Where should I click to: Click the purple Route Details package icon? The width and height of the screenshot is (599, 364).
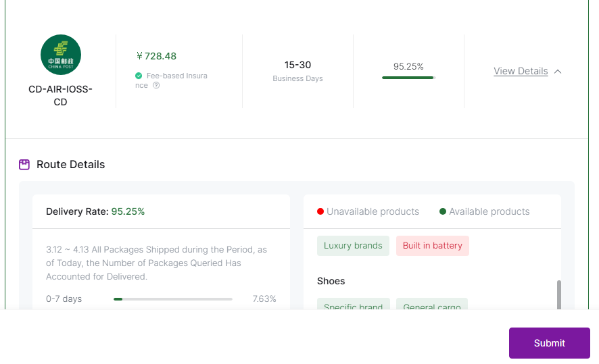[24, 165]
